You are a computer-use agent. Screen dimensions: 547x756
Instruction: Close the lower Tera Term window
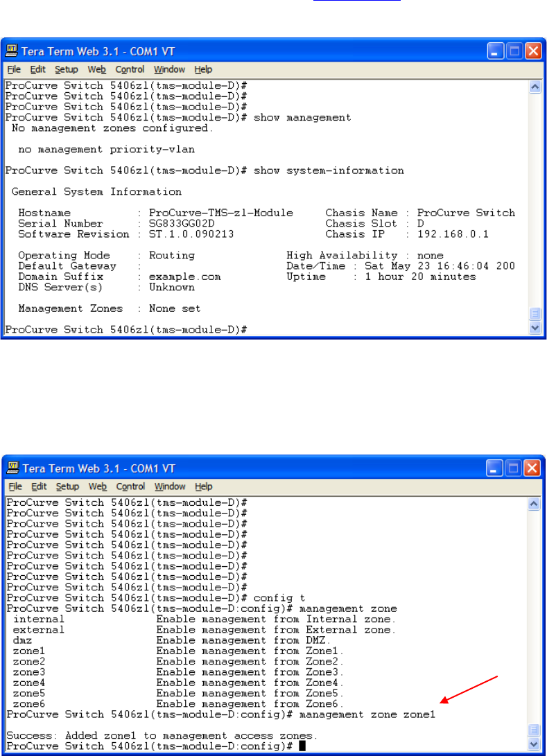[x=532, y=468]
